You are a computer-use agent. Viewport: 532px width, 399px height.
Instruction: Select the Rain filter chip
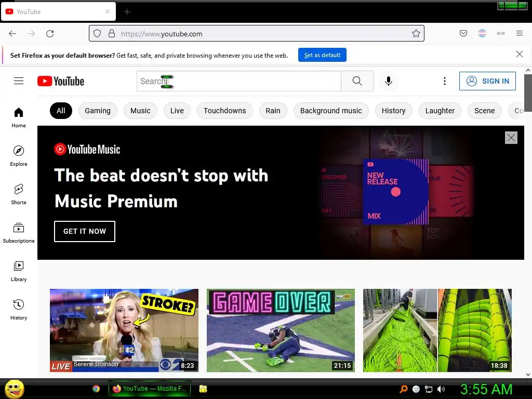[273, 111]
